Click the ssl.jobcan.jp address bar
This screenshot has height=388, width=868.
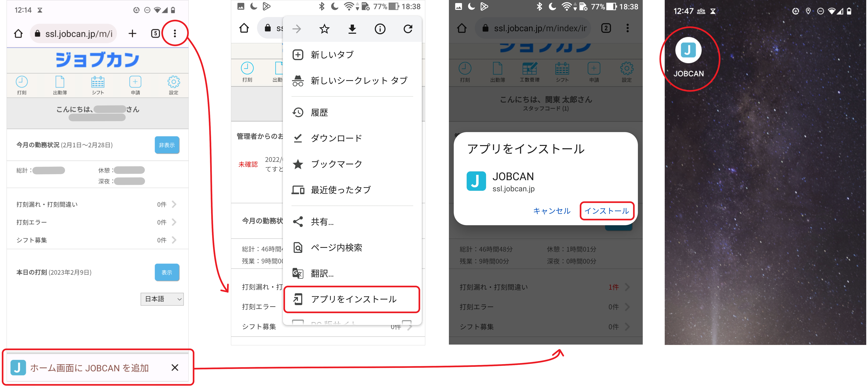(x=73, y=33)
